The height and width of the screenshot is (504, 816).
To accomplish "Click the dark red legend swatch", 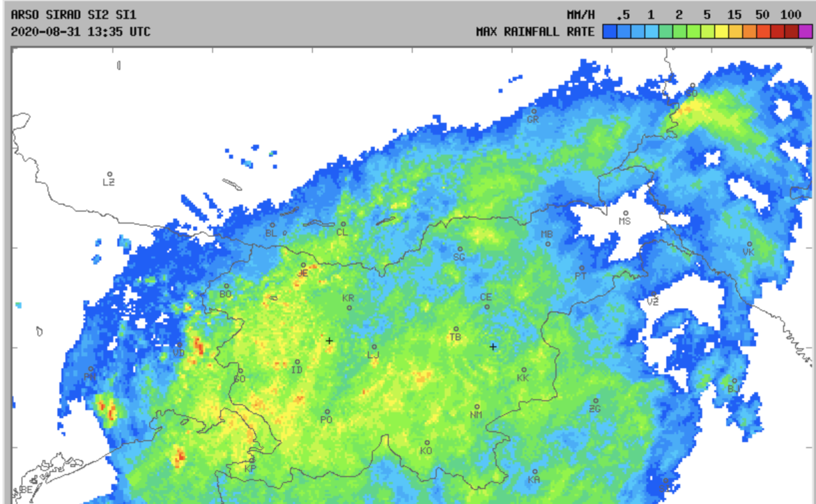I will [792, 31].
